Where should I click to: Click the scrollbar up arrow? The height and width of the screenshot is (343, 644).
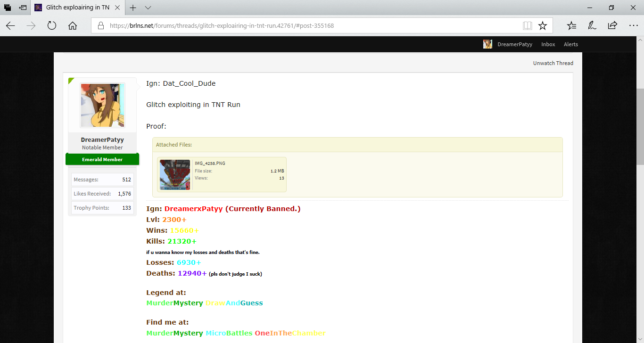pos(640,41)
